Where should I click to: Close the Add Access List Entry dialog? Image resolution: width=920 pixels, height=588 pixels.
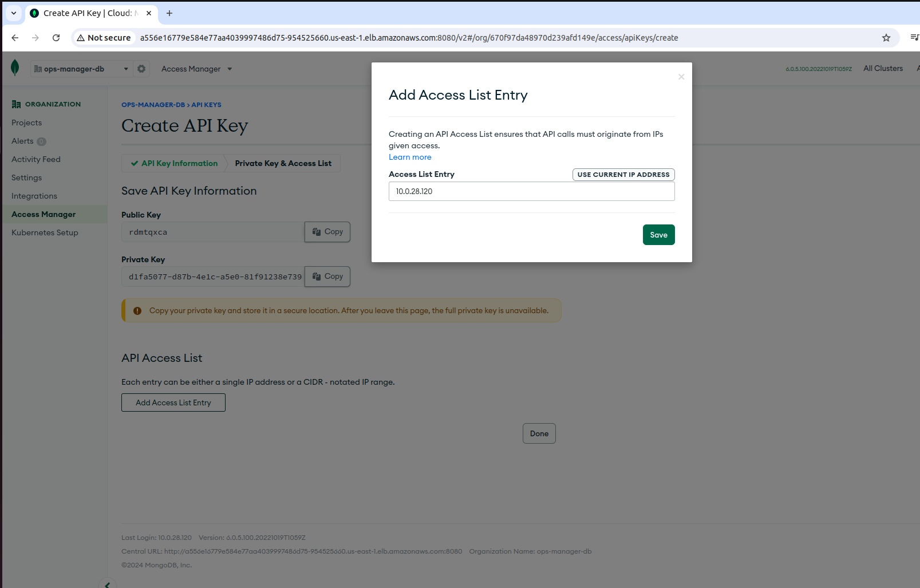tap(681, 77)
